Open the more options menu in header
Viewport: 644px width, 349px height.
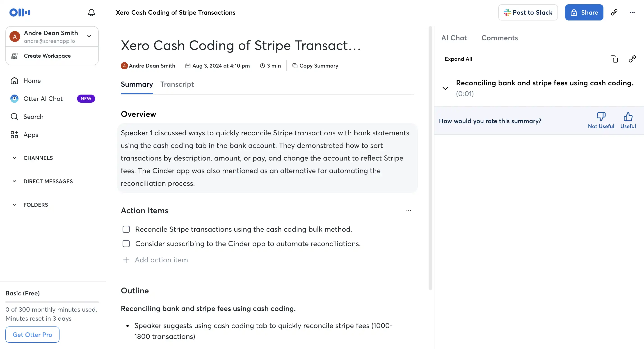coord(632,12)
